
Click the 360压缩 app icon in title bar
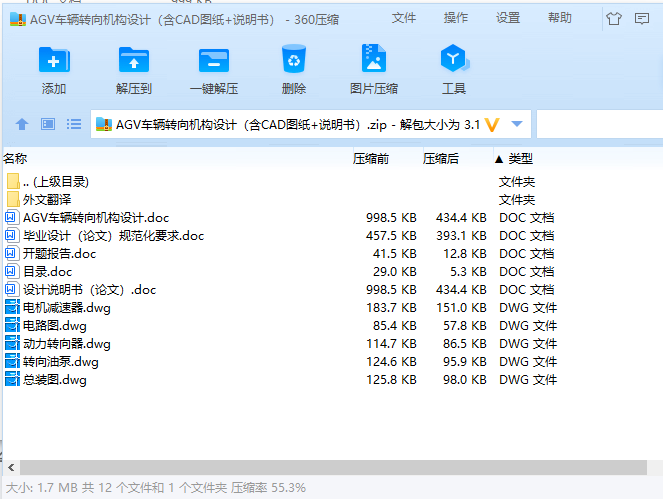[x=18, y=19]
